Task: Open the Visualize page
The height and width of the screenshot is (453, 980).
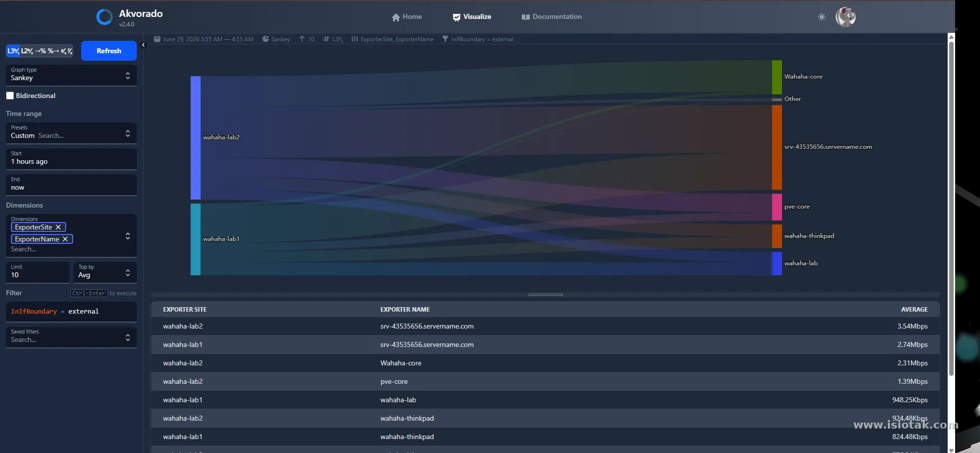Action: [x=472, y=17]
